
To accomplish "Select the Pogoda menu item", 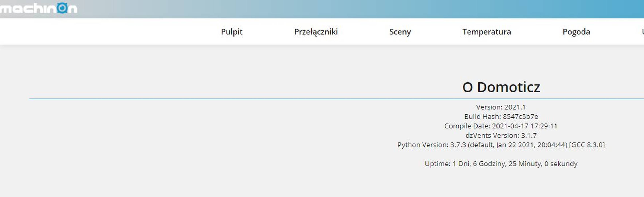I will tap(576, 32).
